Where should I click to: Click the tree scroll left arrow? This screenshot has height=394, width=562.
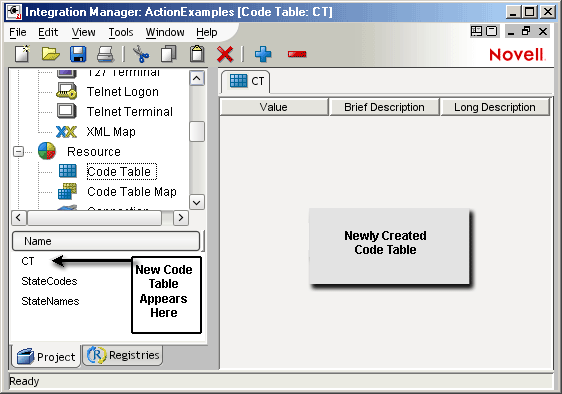(x=19, y=218)
